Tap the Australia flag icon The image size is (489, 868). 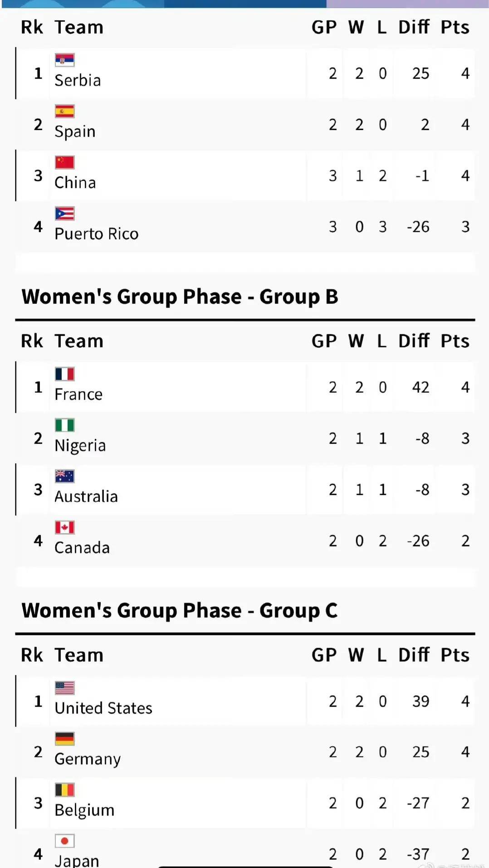64,476
